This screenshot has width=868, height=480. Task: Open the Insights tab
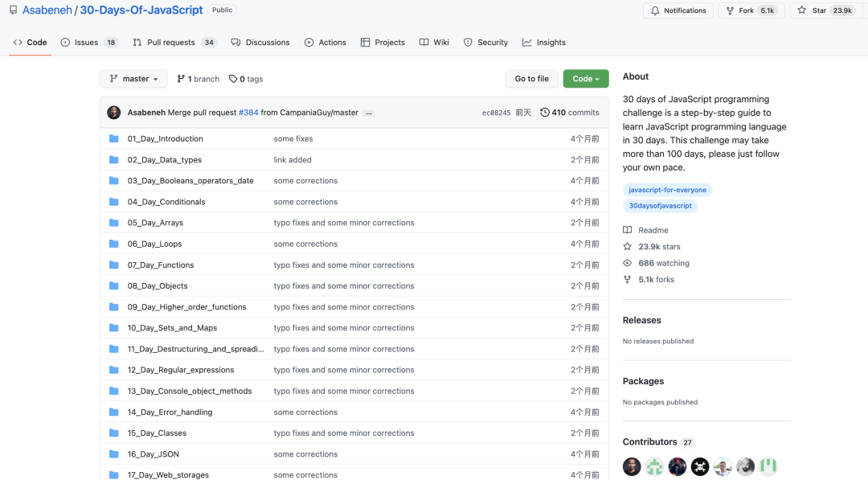[x=544, y=42]
